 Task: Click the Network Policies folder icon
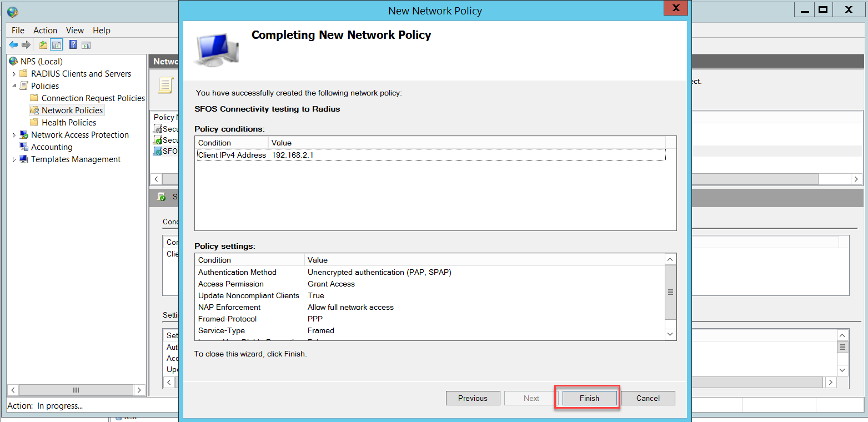tap(34, 110)
